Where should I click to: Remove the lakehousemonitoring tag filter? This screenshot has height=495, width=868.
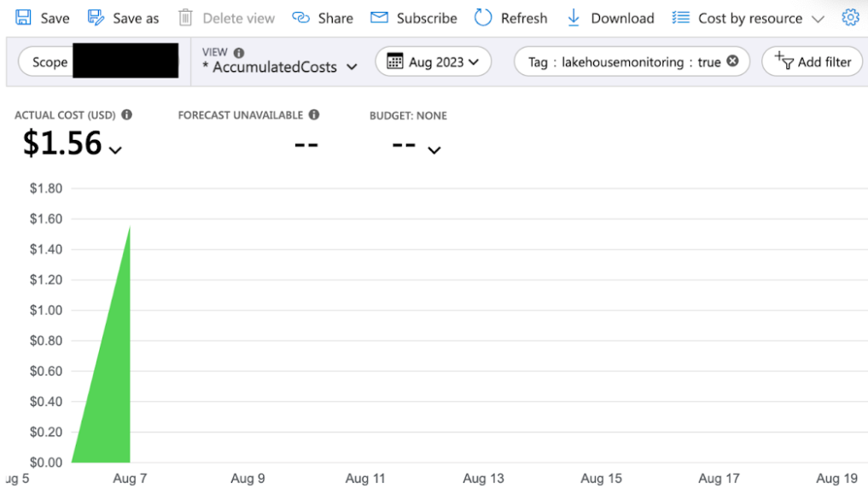[731, 61]
